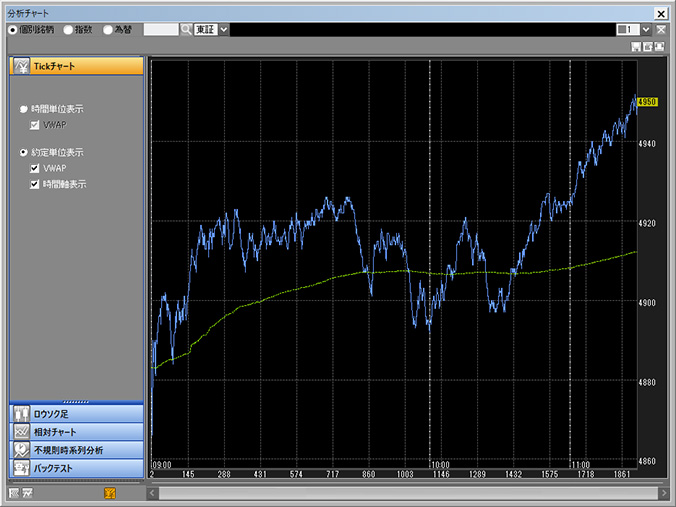676x507 pixels.
Task: Click the 4920 price axis label
Action: [x=647, y=223]
